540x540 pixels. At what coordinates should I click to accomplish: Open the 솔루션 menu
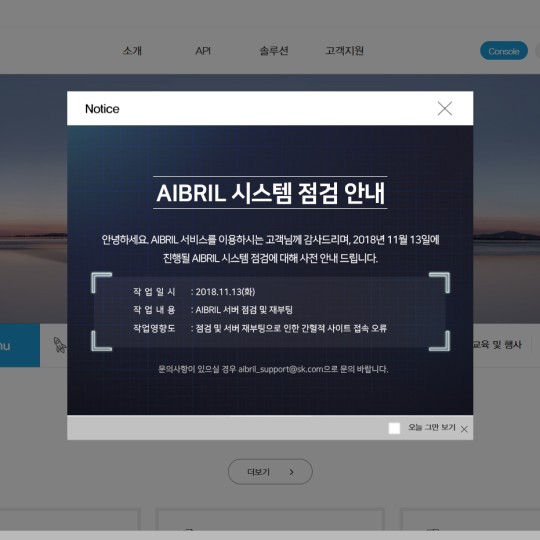[274, 51]
